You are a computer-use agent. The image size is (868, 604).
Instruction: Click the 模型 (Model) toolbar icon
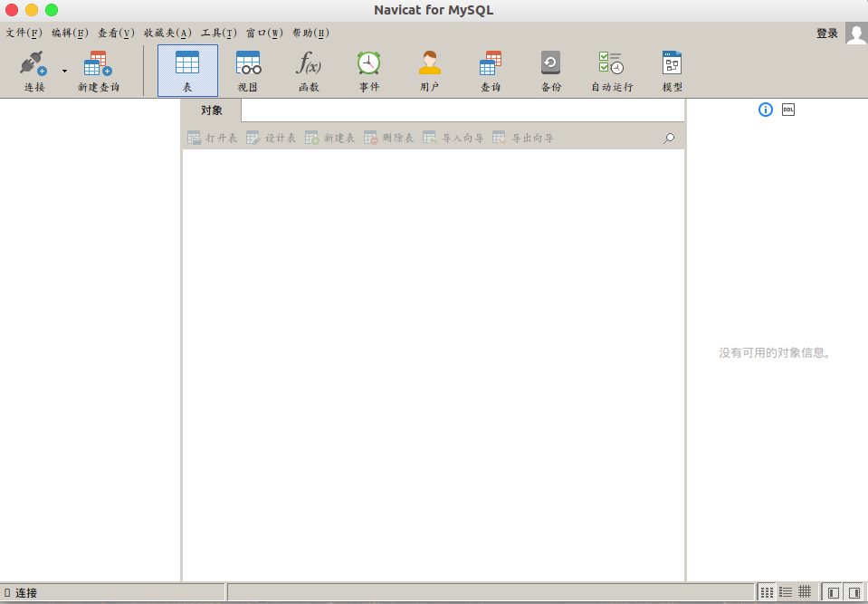click(x=672, y=63)
